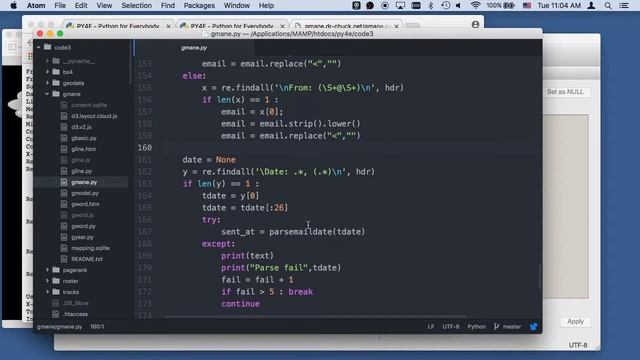Click the file icon beside gbasic.py
640x360 pixels.
tap(64, 138)
